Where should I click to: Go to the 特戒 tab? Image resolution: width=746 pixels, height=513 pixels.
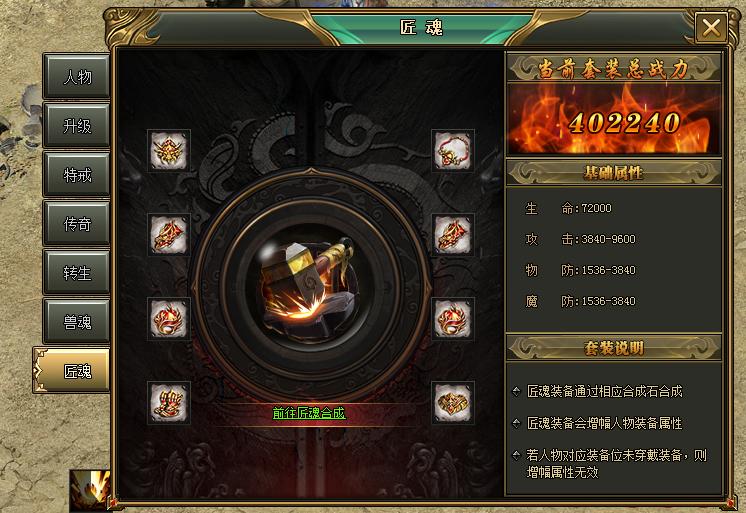[77, 175]
